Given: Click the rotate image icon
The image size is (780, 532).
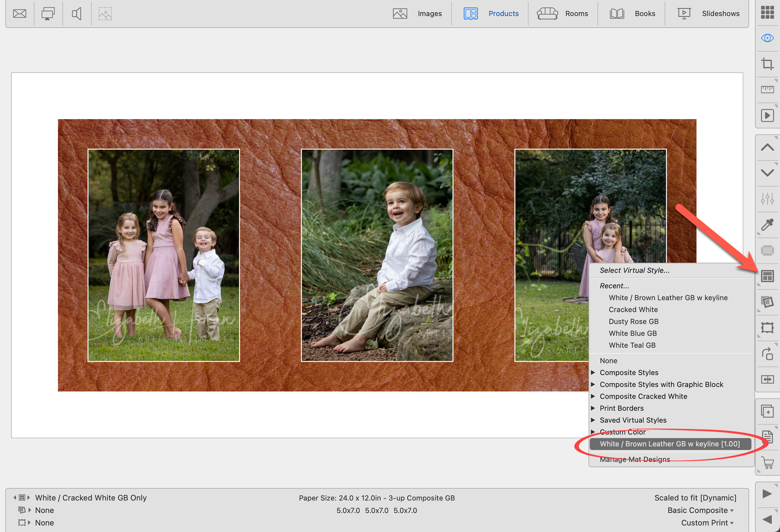Looking at the screenshot, I should (x=767, y=354).
